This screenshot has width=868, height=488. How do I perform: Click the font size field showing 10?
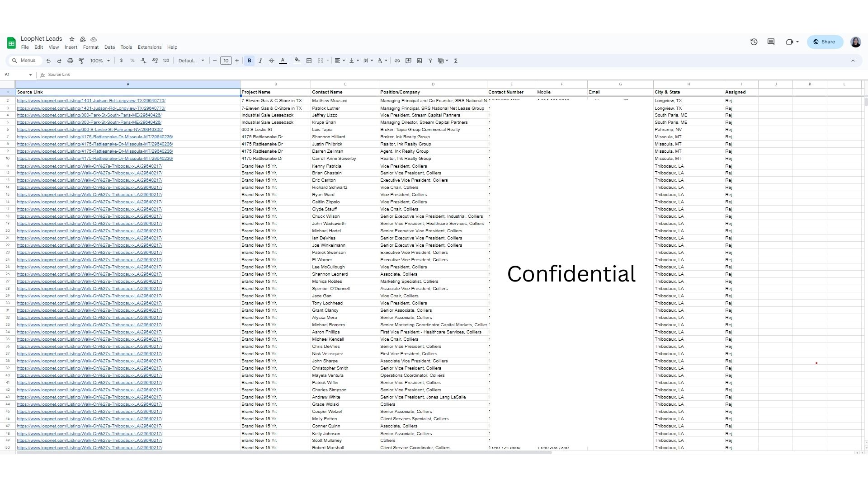tap(226, 61)
